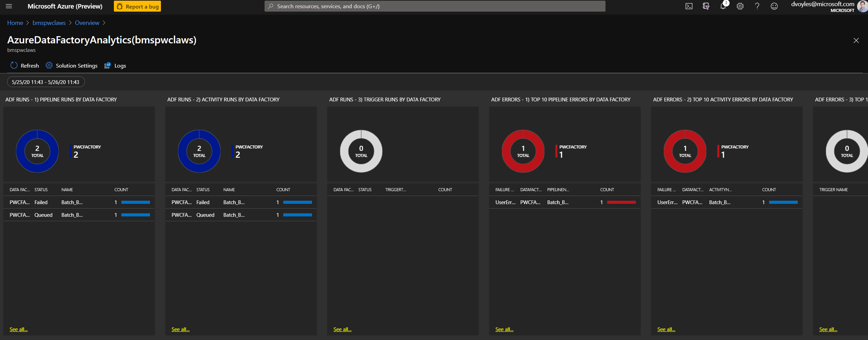Click STATUS column header in Activity Runs
This screenshot has height=340, width=868.
(x=203, y=189)
